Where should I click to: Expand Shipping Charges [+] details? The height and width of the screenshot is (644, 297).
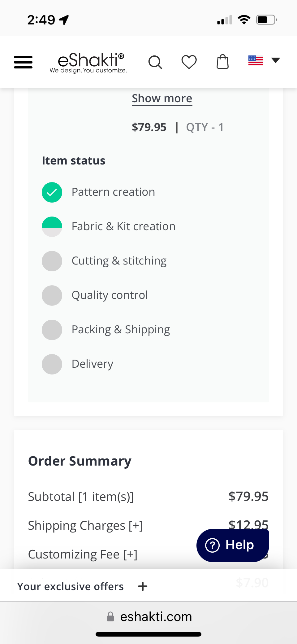click(136, 526)
